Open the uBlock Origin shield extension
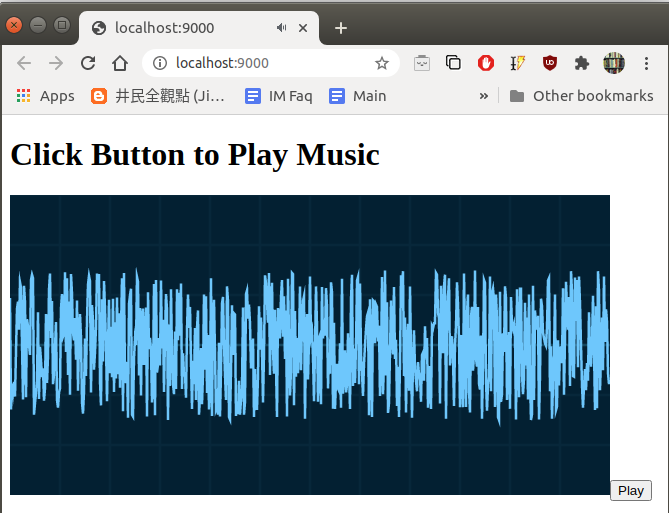Screen dimensions: 669x513 coord(550,63)
